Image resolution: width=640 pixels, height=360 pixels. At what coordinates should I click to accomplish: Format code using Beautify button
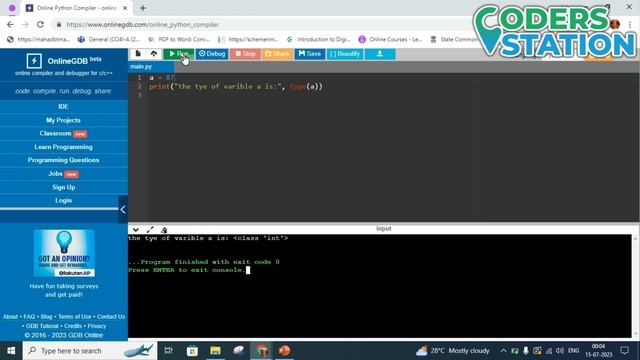point(345,54)
